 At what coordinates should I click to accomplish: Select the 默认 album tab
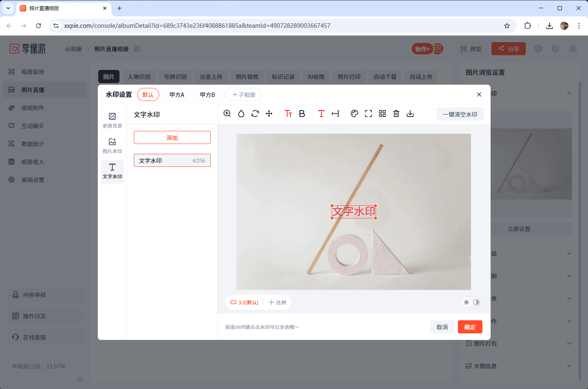coord(148,94)
